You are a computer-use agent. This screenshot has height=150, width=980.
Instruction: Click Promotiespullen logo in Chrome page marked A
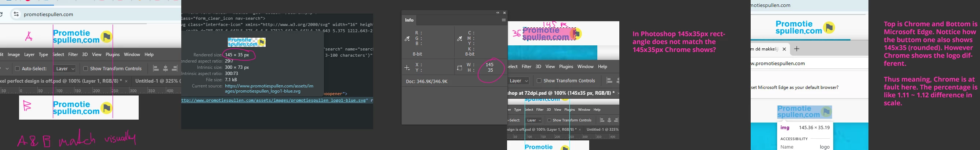tap(83, 37)
